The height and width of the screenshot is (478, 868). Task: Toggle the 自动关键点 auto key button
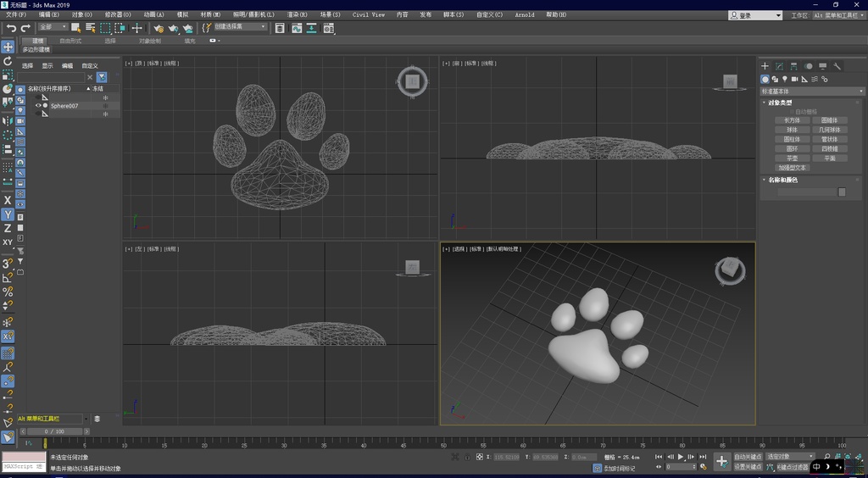pos(748,457)
